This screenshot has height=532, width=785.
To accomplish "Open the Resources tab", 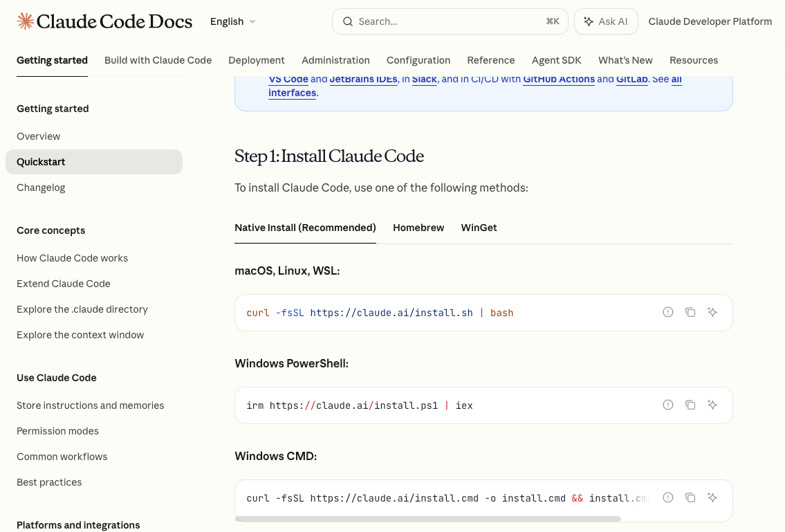I will (694, 60).
